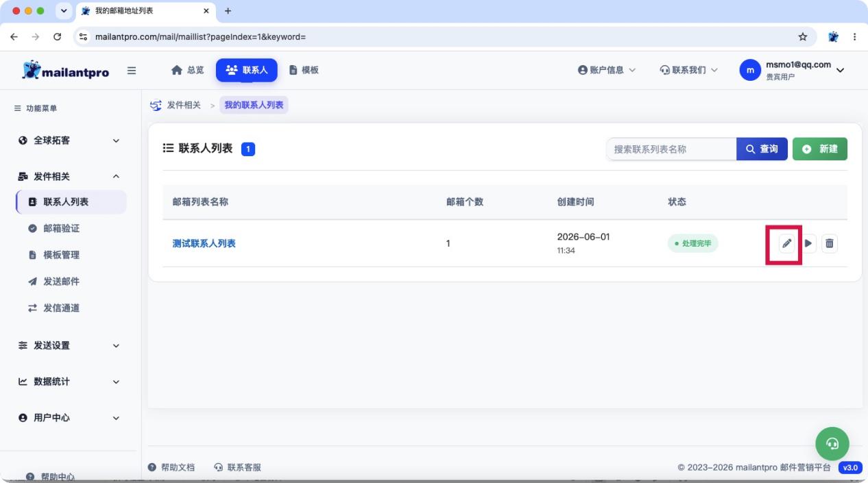Screen dimensions: 868x483
Task: Go back in browser history
Action: [x=14, y=37]
